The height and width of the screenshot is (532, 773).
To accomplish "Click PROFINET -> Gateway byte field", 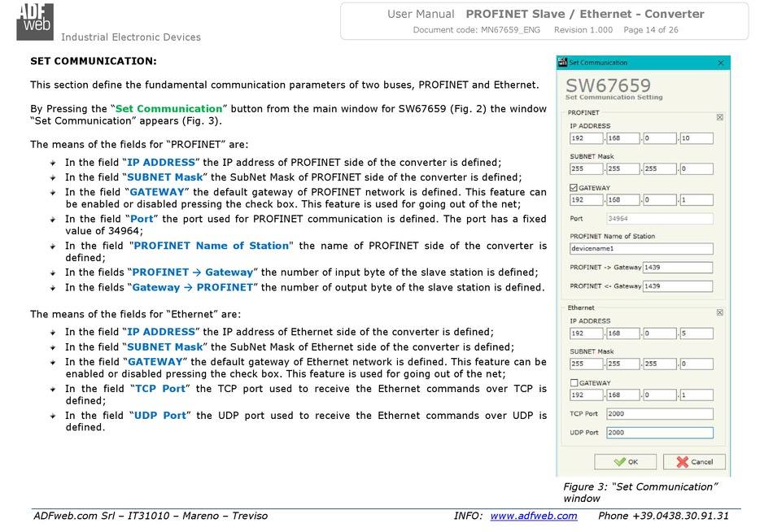I will coord(678,268).
